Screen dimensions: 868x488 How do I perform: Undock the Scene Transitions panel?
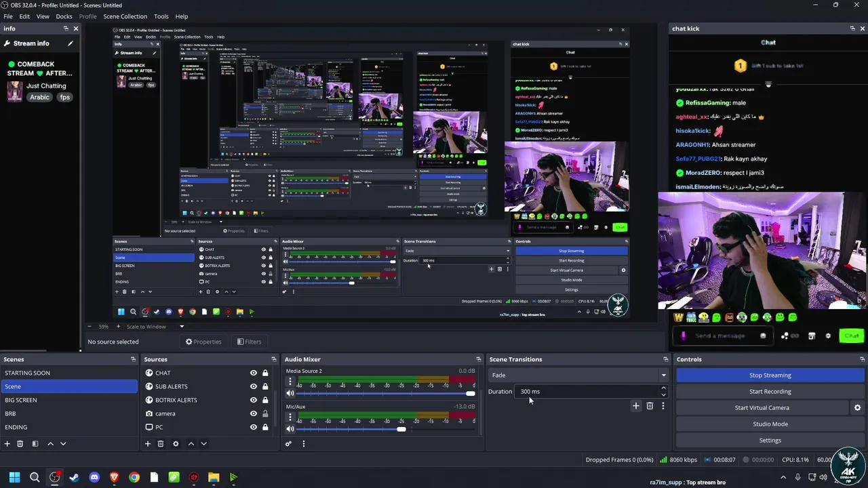[666, 359]
